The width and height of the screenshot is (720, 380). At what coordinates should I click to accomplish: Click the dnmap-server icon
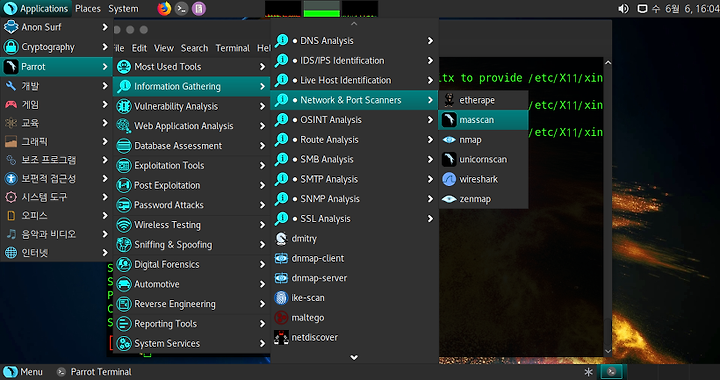pyautogui.click(x=281, y=278)
